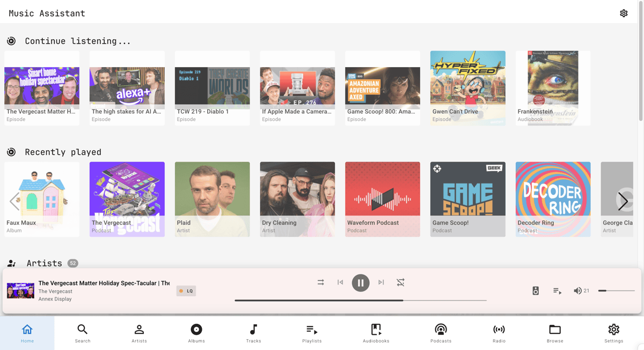644x350 pixels.
Task: Collapse Recently played carousel with left arrow
Action: pos(14,201)
